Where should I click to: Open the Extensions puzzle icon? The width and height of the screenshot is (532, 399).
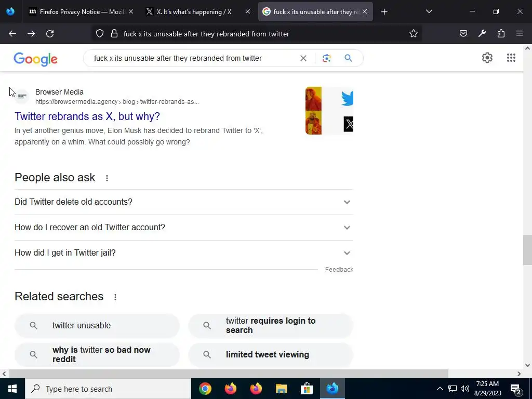501,34
